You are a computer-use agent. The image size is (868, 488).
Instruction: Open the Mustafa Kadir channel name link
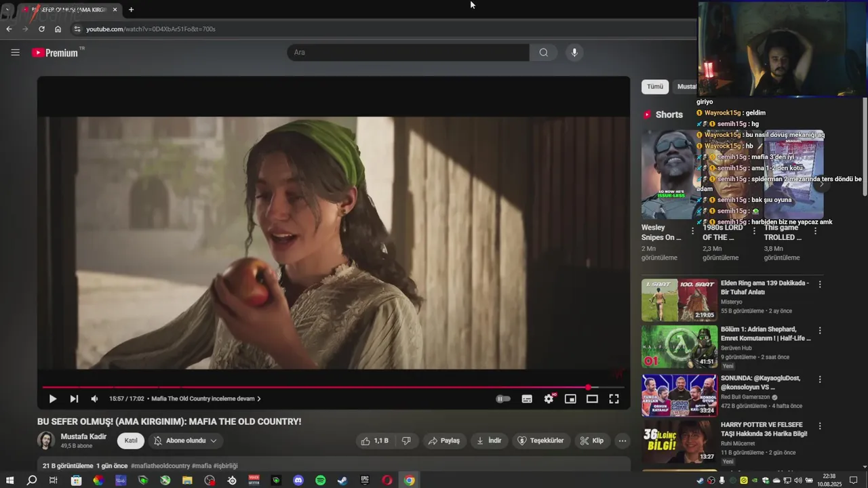(x=83, y=436)
